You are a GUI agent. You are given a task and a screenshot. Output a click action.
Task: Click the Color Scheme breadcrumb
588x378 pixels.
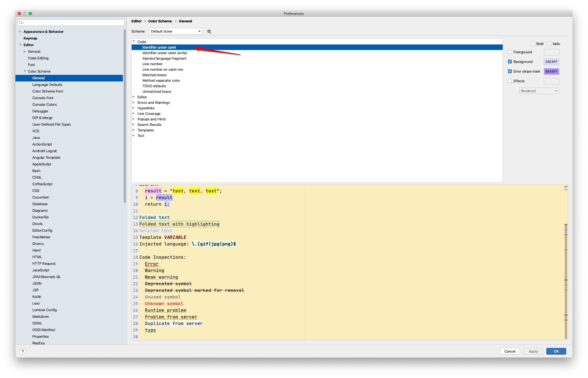coord(160,21)
